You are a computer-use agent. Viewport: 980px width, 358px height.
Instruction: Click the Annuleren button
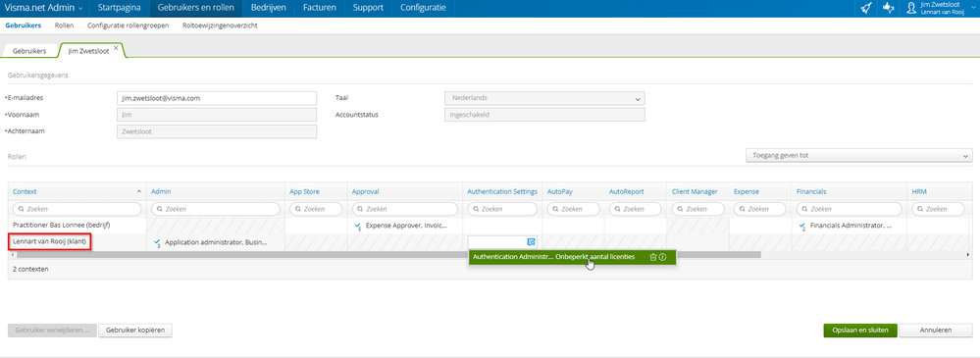click(936, 330)
